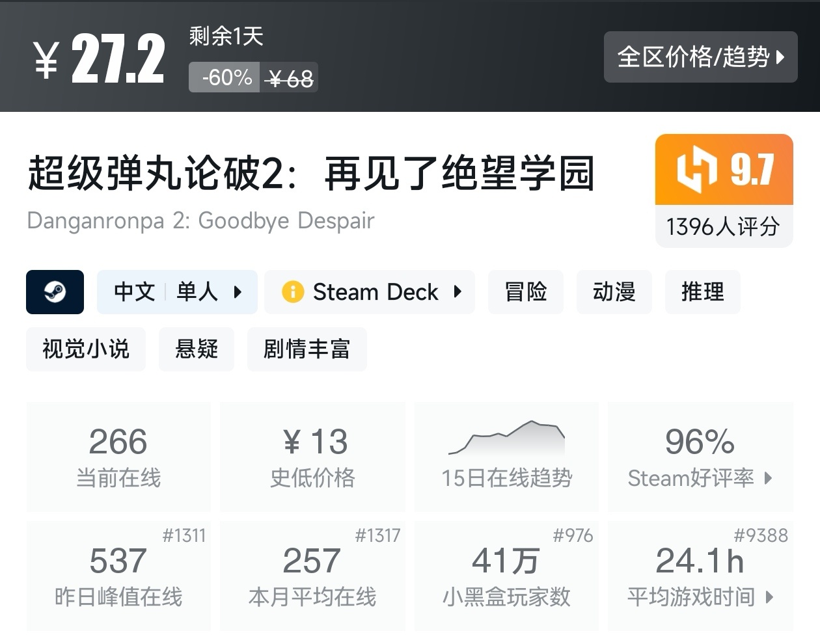View the 1396人评分 rating count
Viewport: 820px width, 644px height.
coord(723,226)
